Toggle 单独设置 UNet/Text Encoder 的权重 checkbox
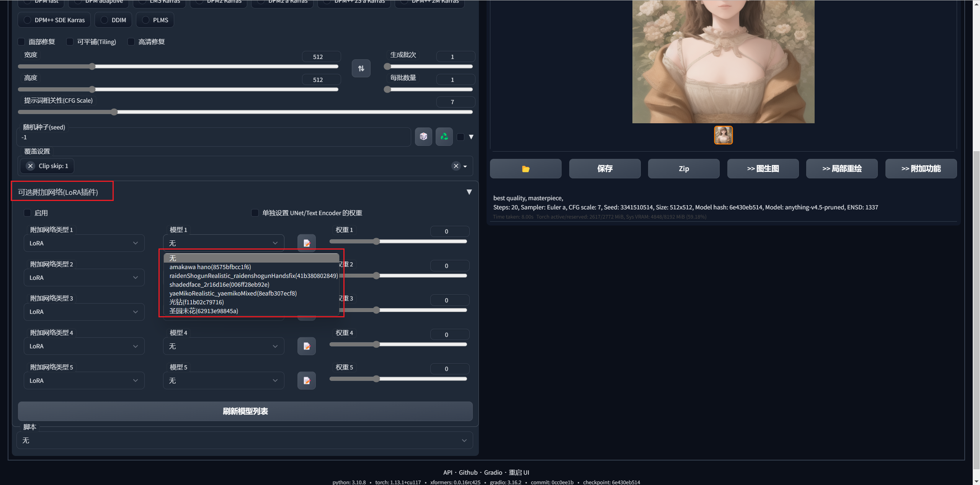Viewport: 980px width, 485px height. pos(255,213)
